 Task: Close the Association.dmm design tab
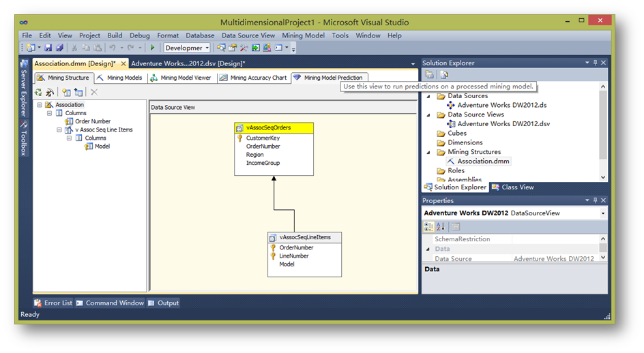(x=123, y=63)
